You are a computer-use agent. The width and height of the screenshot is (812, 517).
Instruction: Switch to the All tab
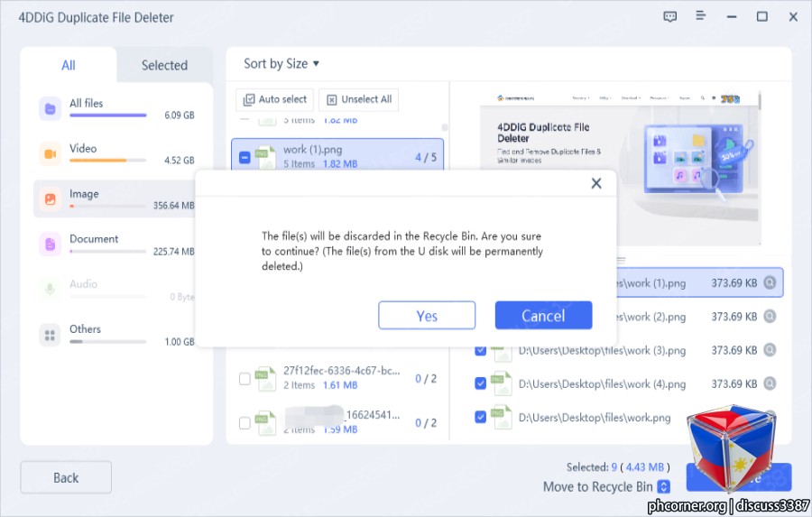[x=69, y=65]
